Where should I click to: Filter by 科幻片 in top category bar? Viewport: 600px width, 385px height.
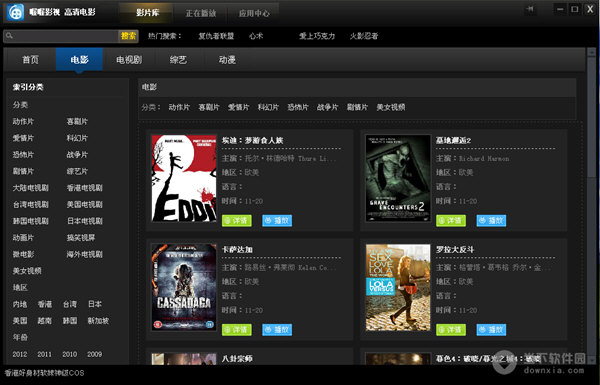coord(268,107)
